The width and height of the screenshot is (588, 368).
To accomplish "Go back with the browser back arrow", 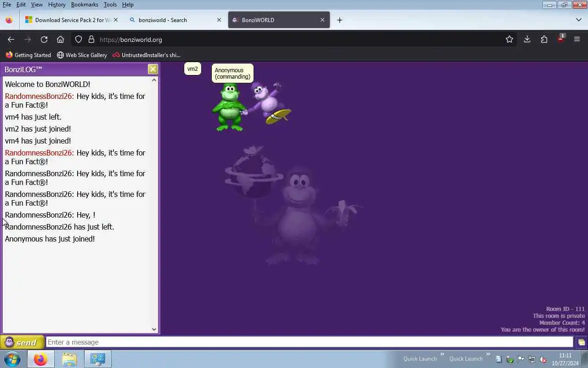I will point(11,40).
